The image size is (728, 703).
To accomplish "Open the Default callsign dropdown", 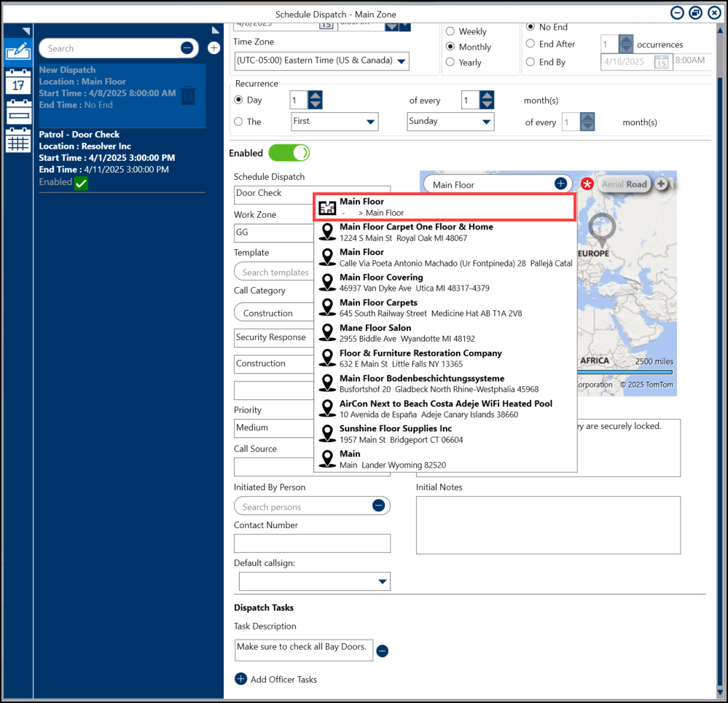I will click(x=382, y=581).
